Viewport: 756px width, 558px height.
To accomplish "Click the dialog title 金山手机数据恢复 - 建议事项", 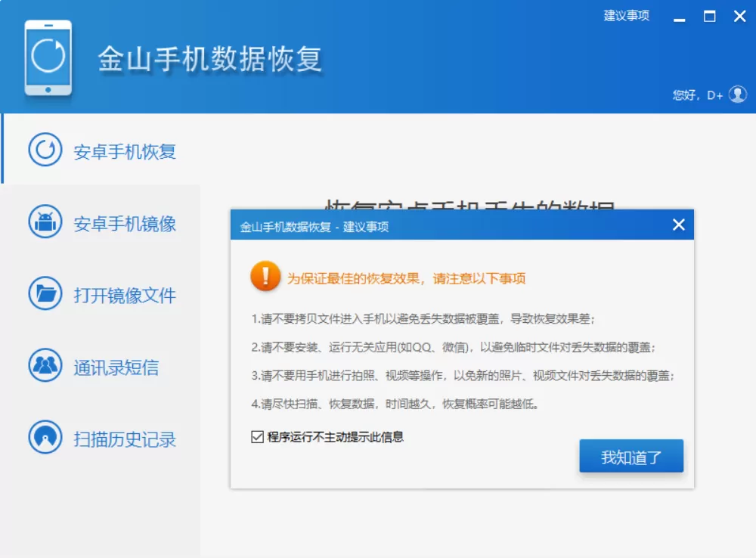I will click(314, 227).
